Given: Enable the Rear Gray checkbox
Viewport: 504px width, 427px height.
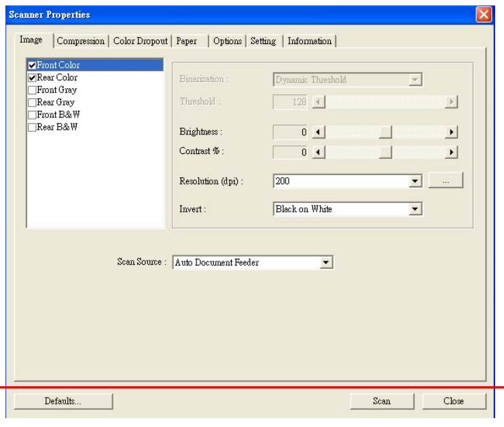Looking at the screenshot, I should pyautogui.click(x=32, y=103).
